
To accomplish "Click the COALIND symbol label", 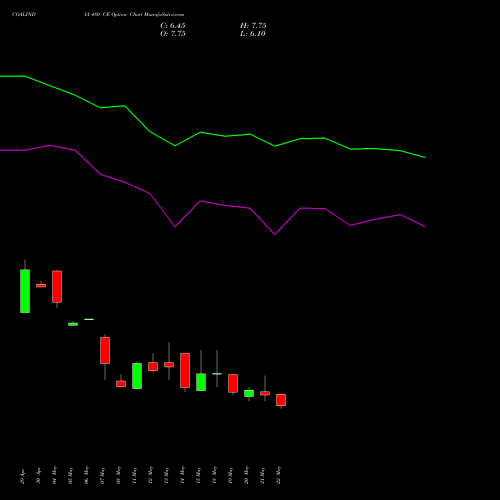I will (24, 15).
